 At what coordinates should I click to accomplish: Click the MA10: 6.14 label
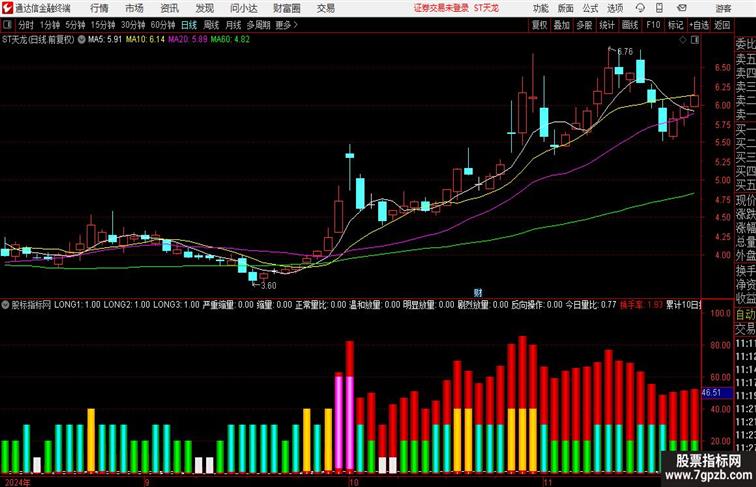coord(145,40)
